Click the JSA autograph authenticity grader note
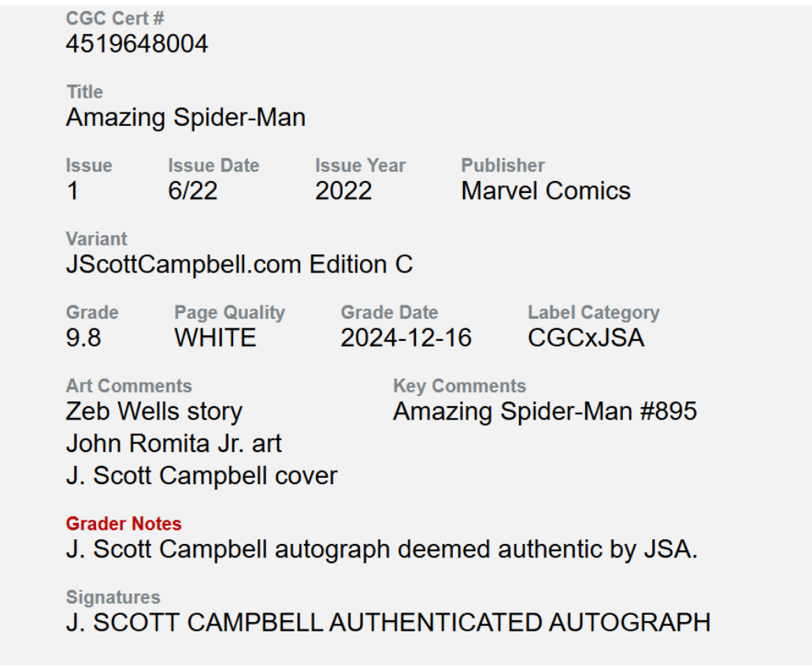Image resolution: width=812 pixels, height=666 pixels. click(381, 549)
